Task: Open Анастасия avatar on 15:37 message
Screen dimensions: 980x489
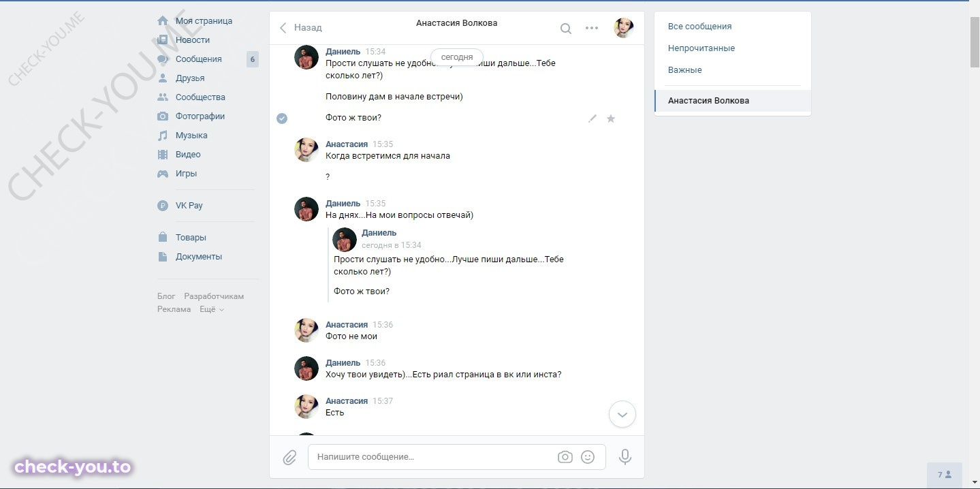Action: 306,407
